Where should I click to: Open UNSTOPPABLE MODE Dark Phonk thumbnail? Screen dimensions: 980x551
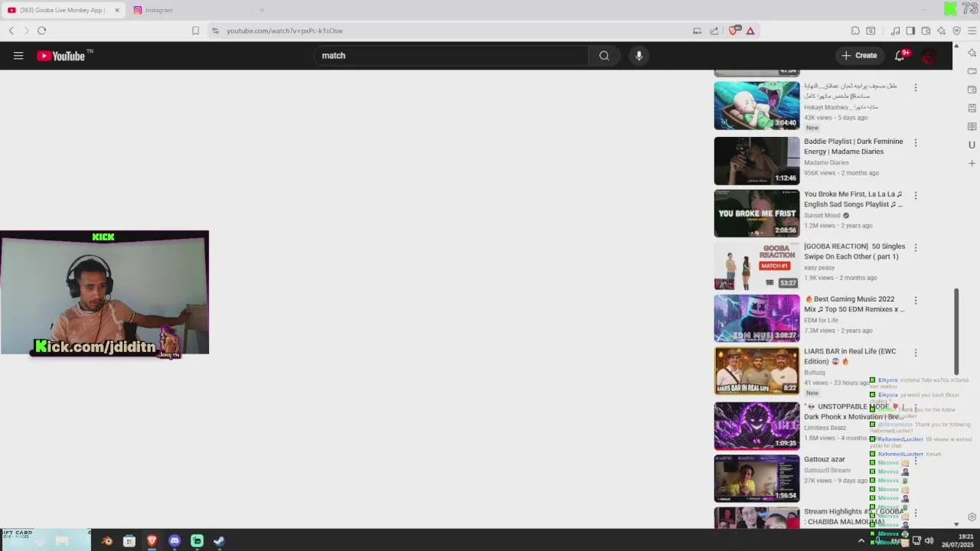(756, 425)
